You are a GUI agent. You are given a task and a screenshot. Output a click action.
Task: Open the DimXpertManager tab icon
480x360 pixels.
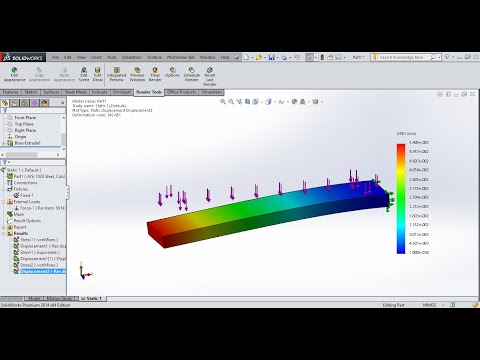point(35,103)
